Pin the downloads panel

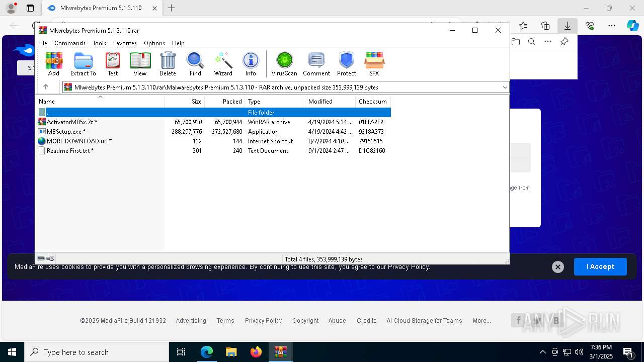coord(565,42)
